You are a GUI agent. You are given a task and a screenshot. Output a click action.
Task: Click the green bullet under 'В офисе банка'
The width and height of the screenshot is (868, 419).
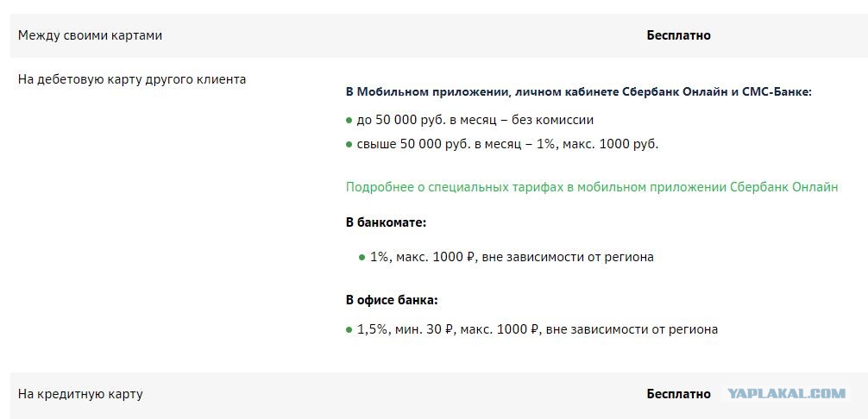[x=349, y=330]
